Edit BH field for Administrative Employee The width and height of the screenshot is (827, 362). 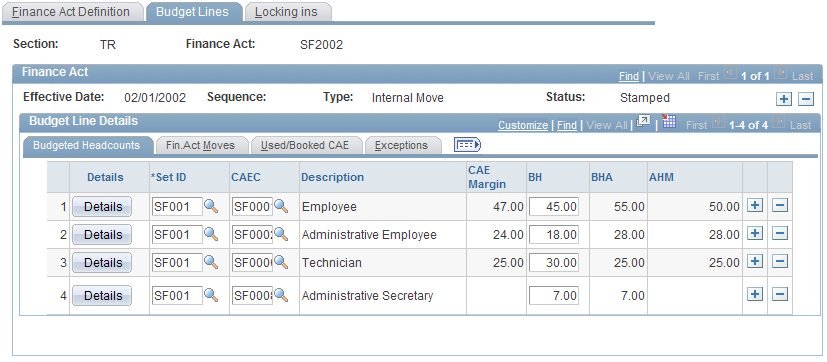[554, 234]
